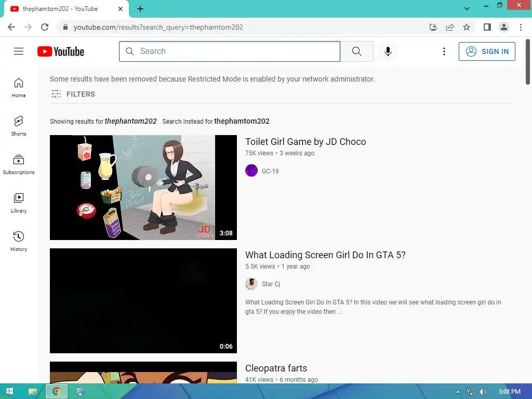Click the install app icon in address bar

(x=433, y=27)
